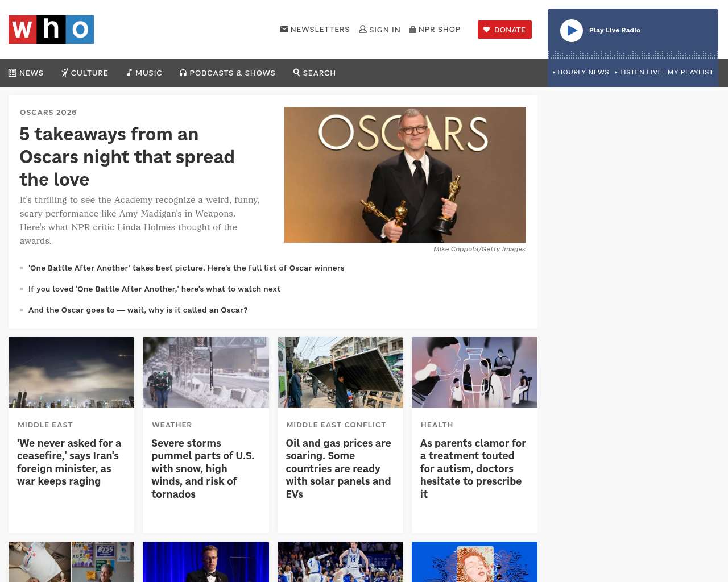Open 'Severe storms pummel parts of U.S.' headline
Viewport: 728px width, 582px height.
pos(203,468)
